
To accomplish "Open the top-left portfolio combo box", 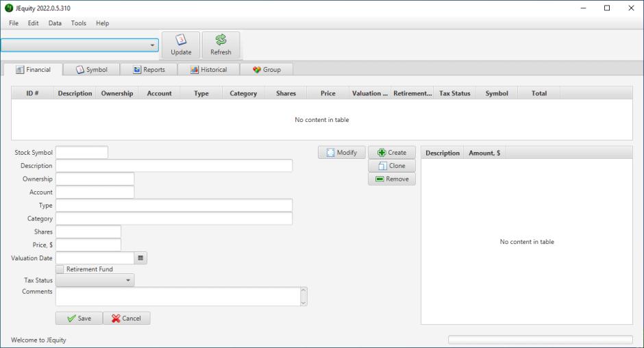I will [x=79, y=45].
